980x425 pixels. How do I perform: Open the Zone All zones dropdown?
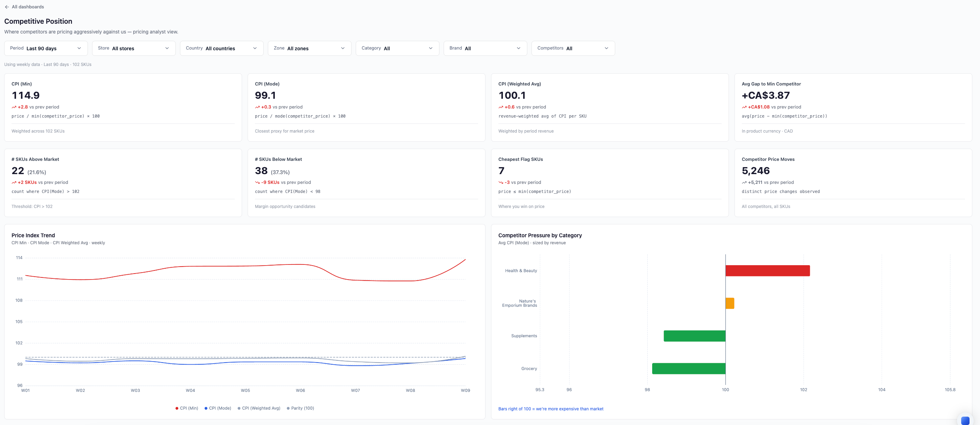click(x=310, y=48)
